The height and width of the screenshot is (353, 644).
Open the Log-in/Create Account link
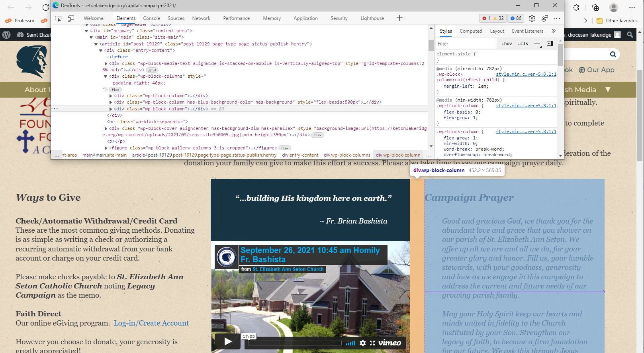151,323
